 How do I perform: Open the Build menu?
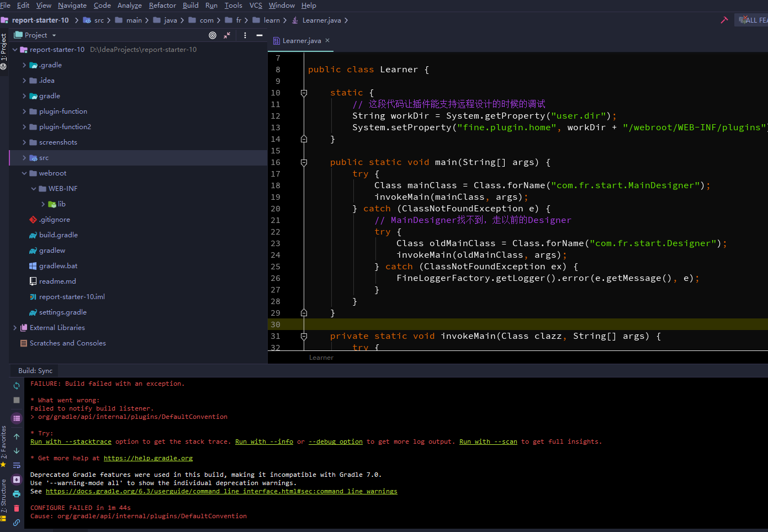pos(190,6)
